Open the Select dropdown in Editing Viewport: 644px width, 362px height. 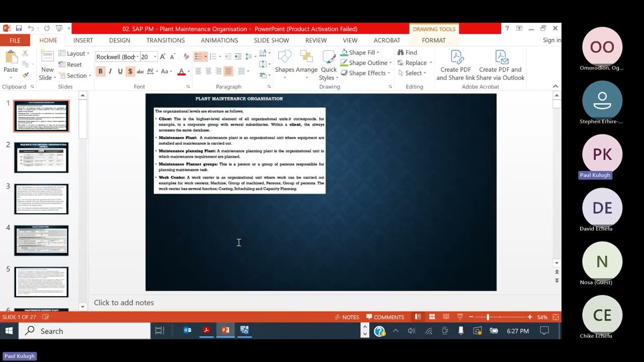(x=412, y=73)
